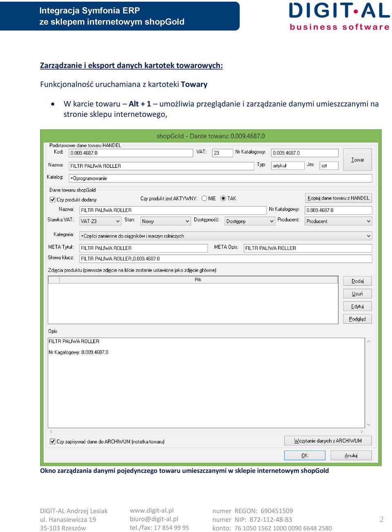Click the Plik column header

click(198, 280)
